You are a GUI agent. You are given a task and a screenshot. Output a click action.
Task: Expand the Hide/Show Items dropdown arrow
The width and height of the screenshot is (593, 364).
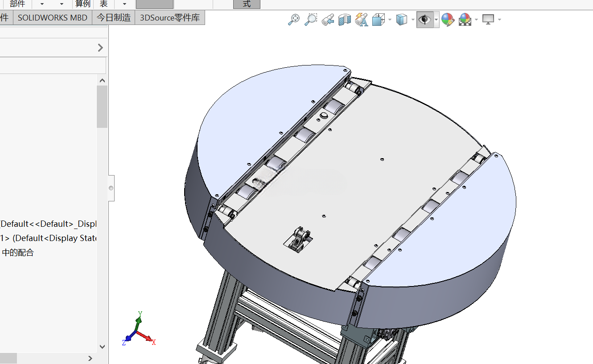(436, 20)
